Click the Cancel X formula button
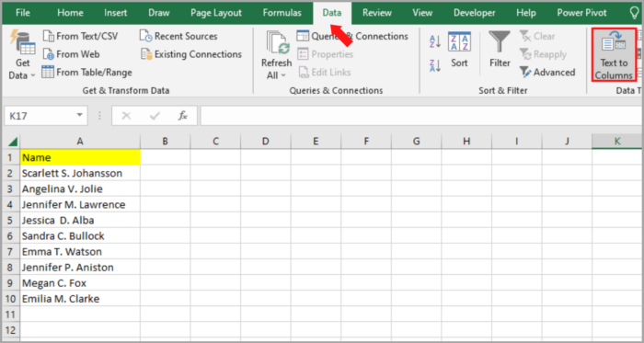The image size is (644, 343). coord(127,116)
